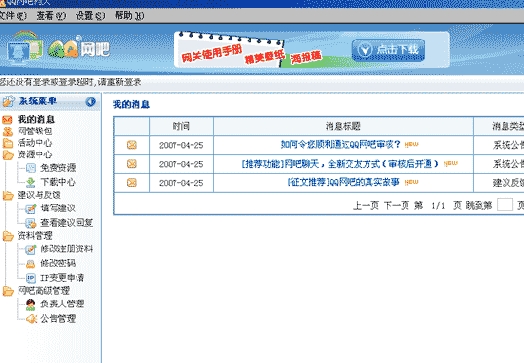Screen dimensions: 524x363
Task: Click the 我的消息 page heading
Action: point(131,105)
